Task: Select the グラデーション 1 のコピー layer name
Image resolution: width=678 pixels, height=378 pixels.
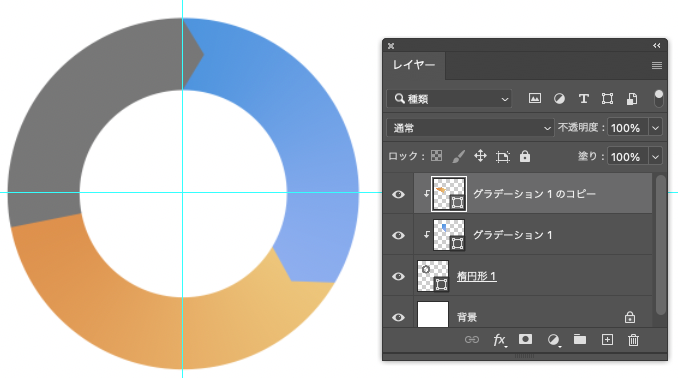Action: point(534,194)
